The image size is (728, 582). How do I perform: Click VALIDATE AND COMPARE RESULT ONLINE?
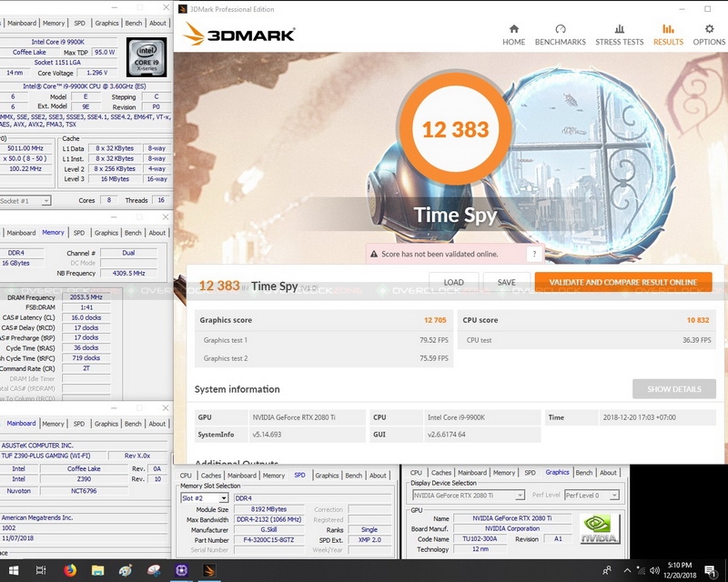tap(623, 282)
